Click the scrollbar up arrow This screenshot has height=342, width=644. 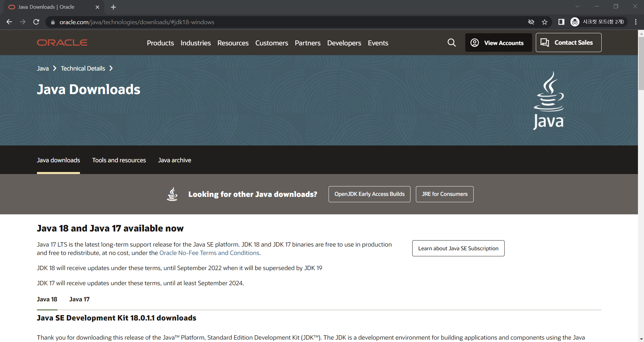pos(641,33)
